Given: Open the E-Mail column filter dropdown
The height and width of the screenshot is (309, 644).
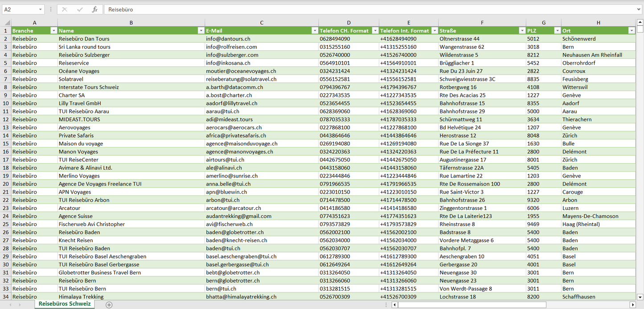Looking at the screenshot, I should [314, 31].
